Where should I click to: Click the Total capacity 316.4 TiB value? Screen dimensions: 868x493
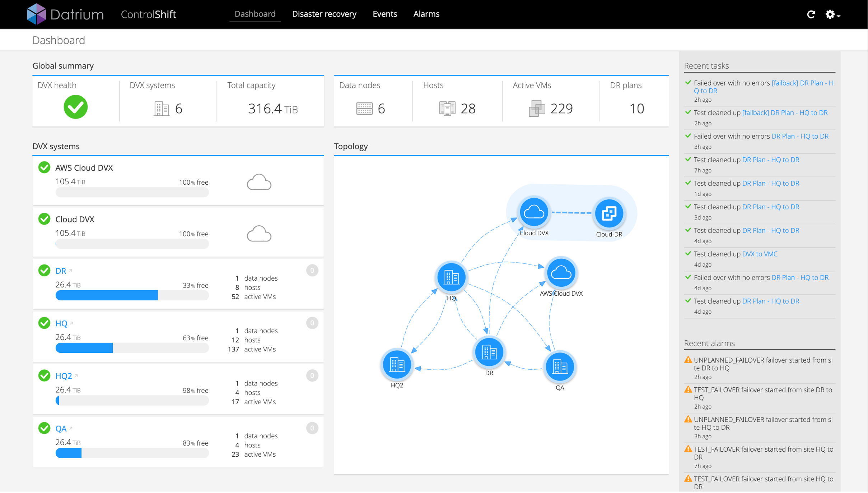coord(273,109)
